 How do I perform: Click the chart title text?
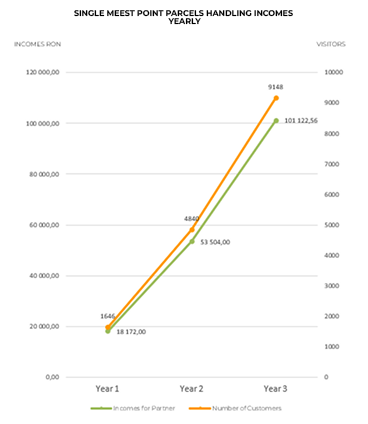pos(183,17)
